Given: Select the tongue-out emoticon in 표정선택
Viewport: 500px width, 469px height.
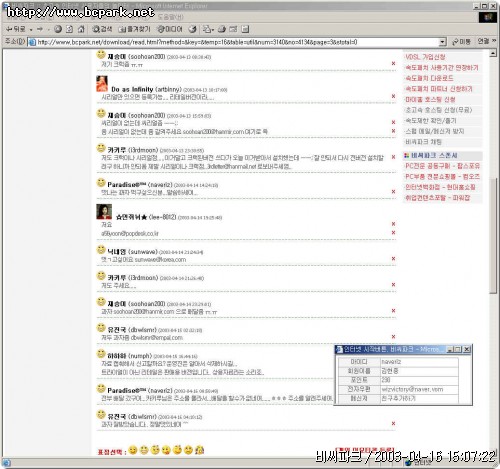Looking at the screenshot, I should pos(166,450).
